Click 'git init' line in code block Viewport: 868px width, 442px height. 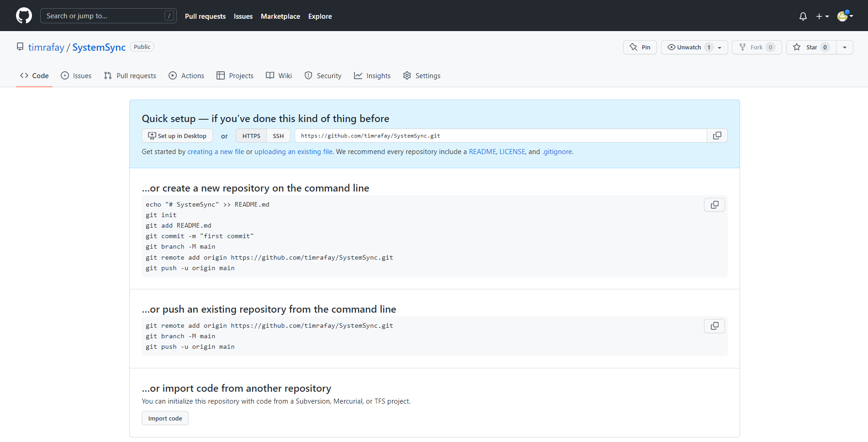161,215
